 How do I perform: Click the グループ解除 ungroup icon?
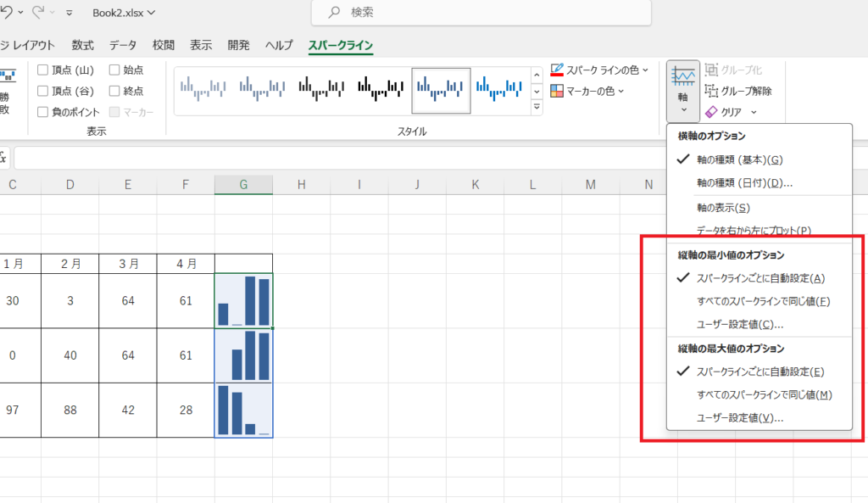(709, 91)
